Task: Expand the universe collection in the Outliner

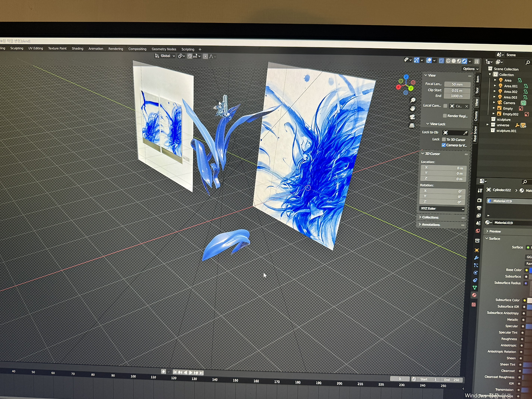Action: [x=488, y=125]
